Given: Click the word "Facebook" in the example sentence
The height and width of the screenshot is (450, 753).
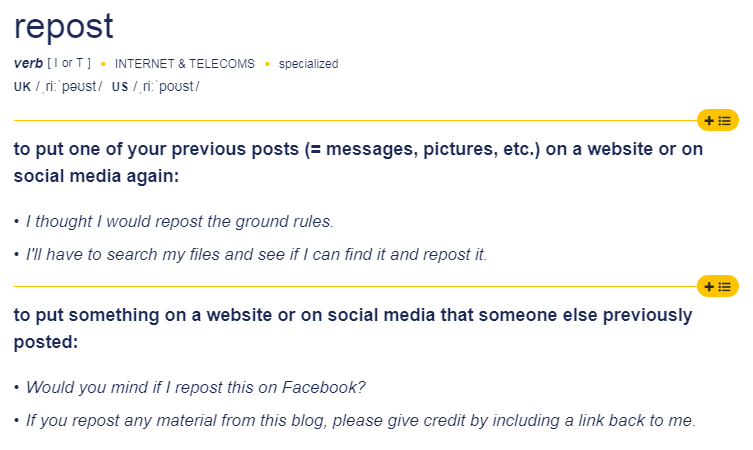Looking at the screenshot, I should tap(324, 387).
